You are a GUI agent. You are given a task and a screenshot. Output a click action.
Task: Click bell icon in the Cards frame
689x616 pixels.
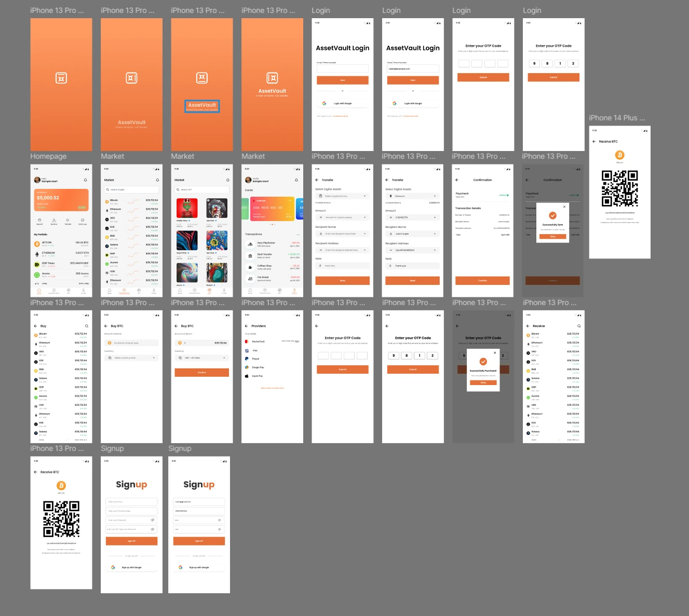pyautogui.click(x=296, y=180)
